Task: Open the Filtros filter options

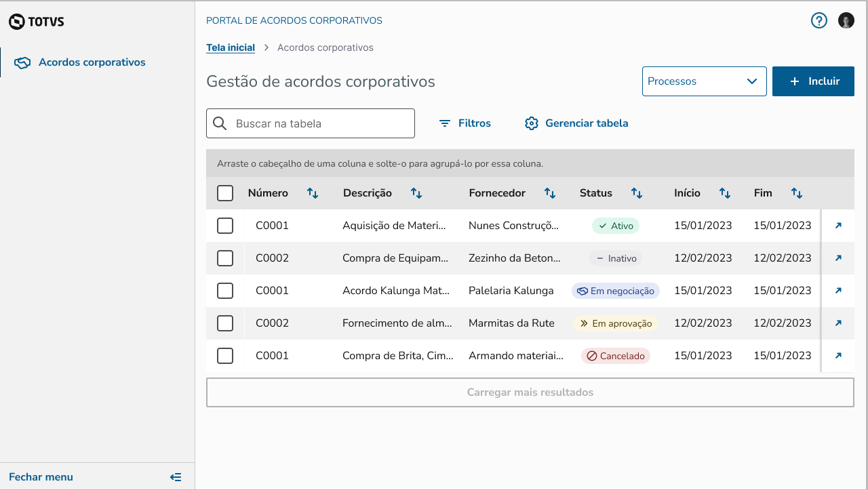Action: [465, 123]
